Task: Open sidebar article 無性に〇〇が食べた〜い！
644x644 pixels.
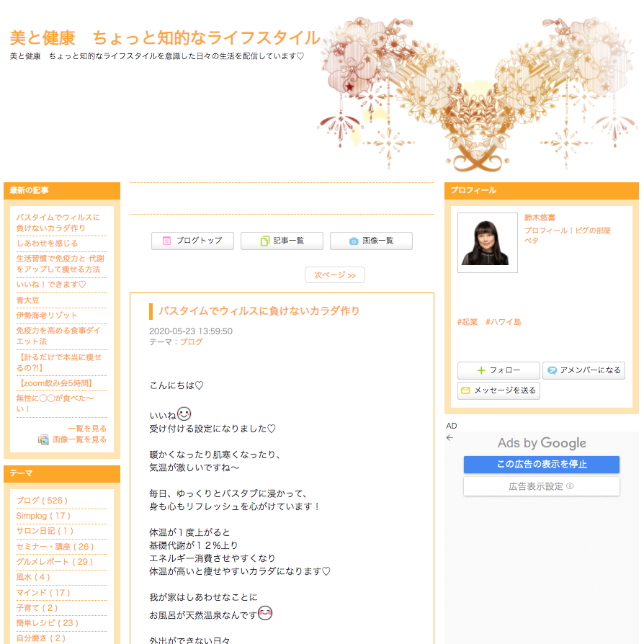Action: 55,403
